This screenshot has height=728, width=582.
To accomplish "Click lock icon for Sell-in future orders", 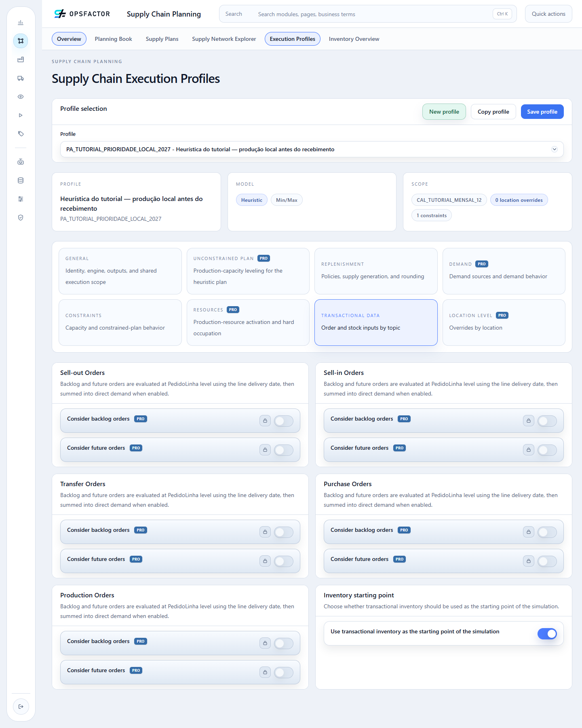I will [529, 450].
